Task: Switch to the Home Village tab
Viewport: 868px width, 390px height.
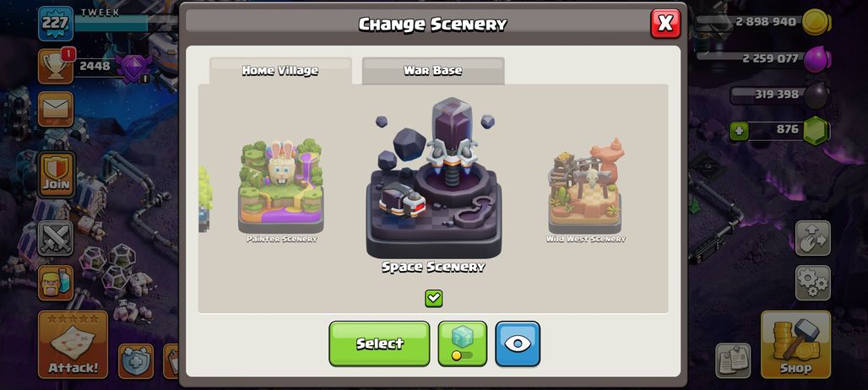Action: click(280, 71)
